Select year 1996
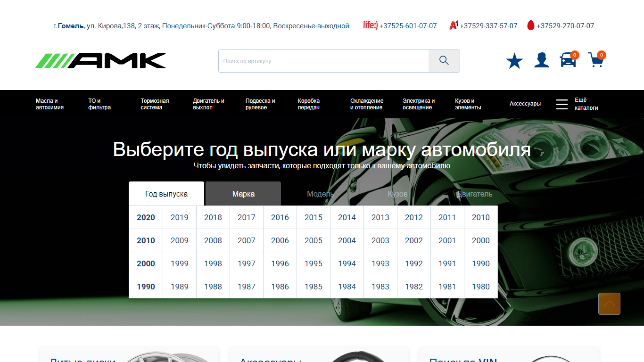The image size is (644, 362). point(280,263)
